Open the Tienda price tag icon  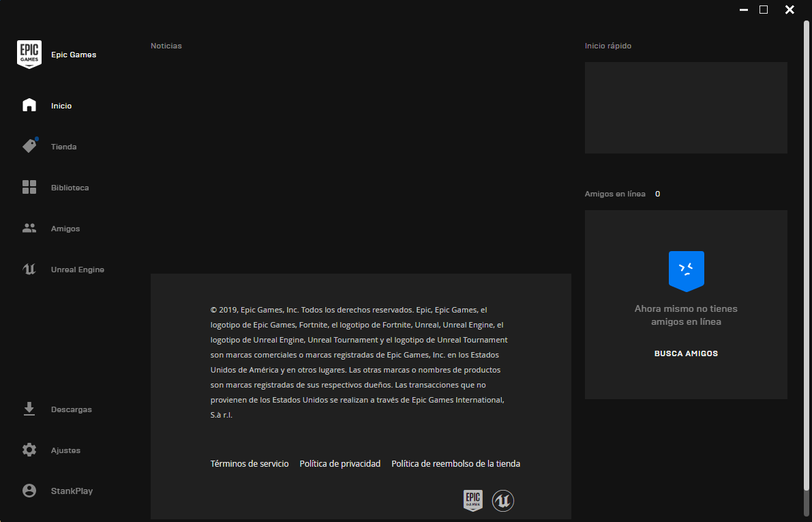click(x=29, y=145)
